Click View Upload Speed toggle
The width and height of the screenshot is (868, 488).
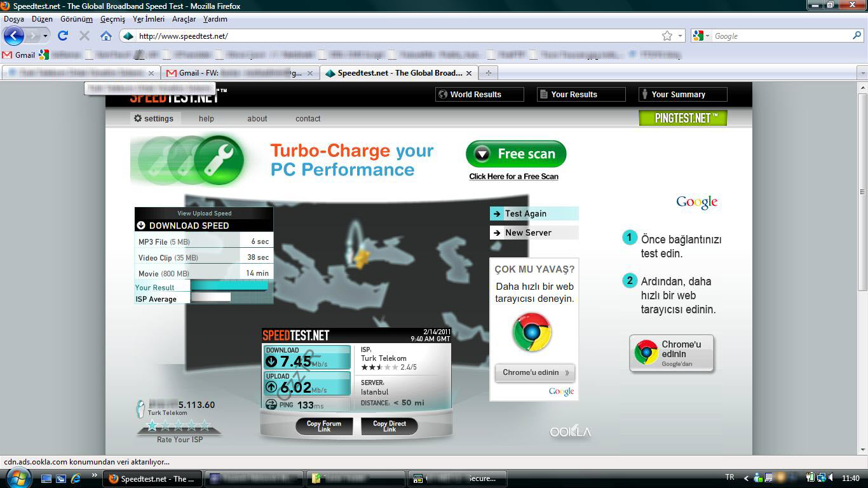tap(205, 213)
